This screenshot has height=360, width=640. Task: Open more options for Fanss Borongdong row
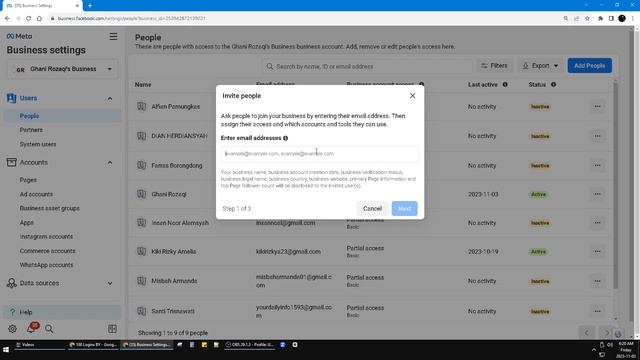pyautogui.click(x=597, y=165)
